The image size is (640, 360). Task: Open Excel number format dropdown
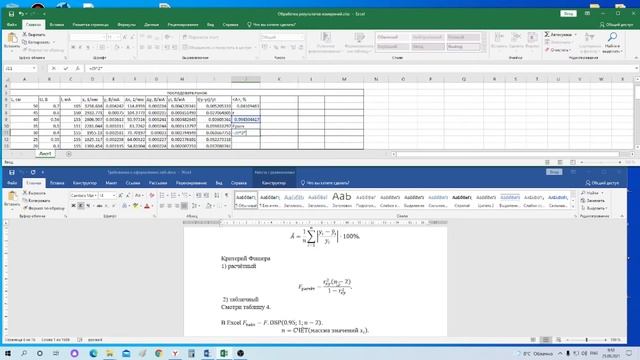(302, 37)
